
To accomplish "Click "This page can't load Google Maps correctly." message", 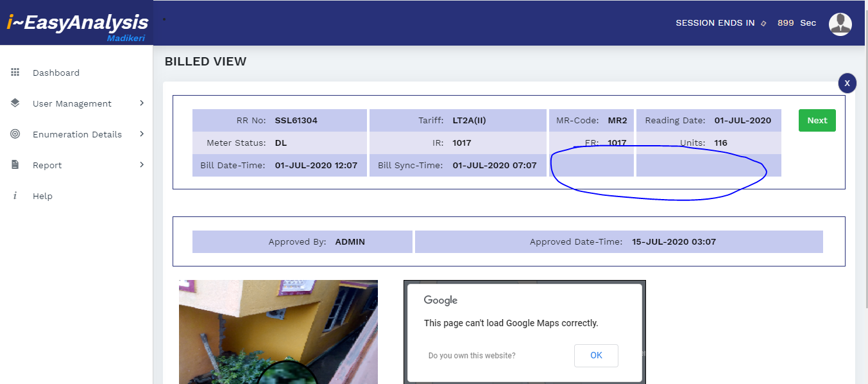I will tap(511, 323).
